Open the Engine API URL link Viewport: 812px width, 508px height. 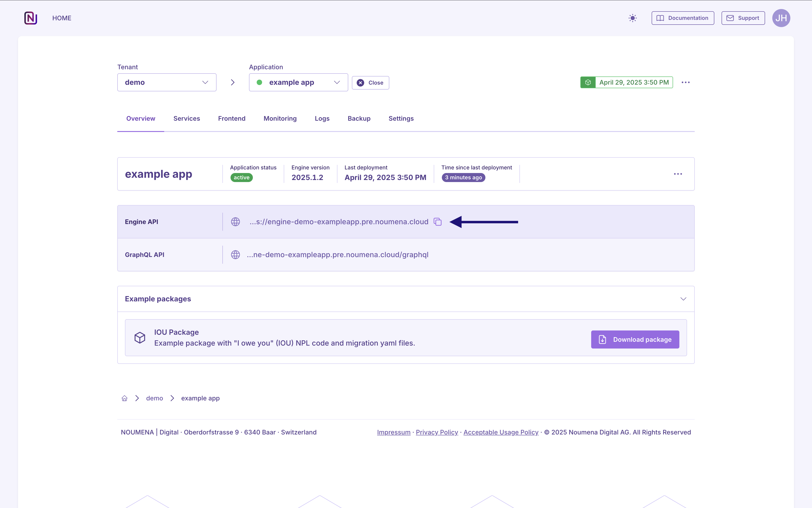(x=339, y=222)
